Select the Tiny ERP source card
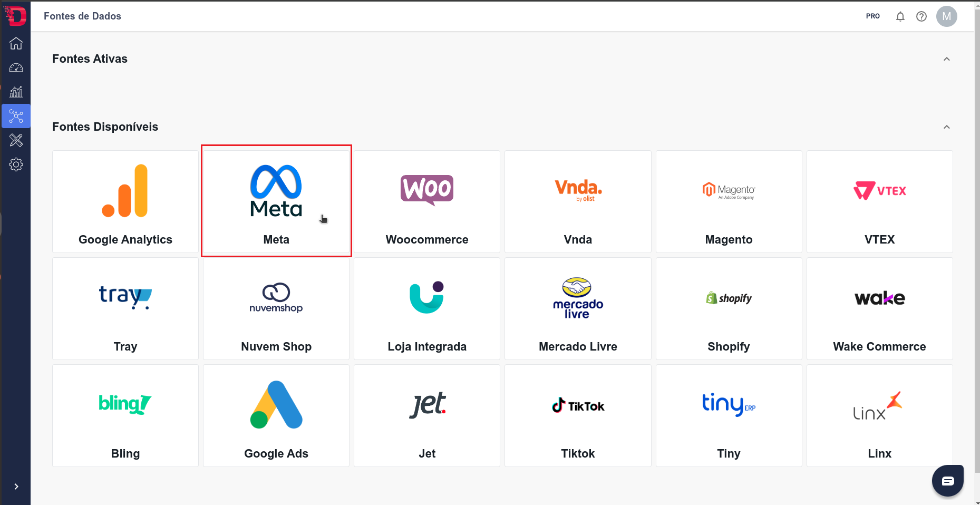 click(x=729, y=415)
